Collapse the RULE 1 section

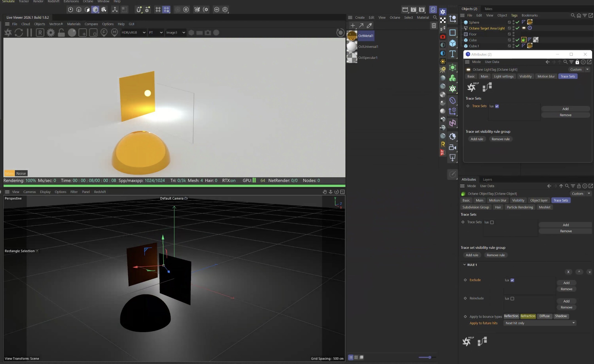[465, 265]
